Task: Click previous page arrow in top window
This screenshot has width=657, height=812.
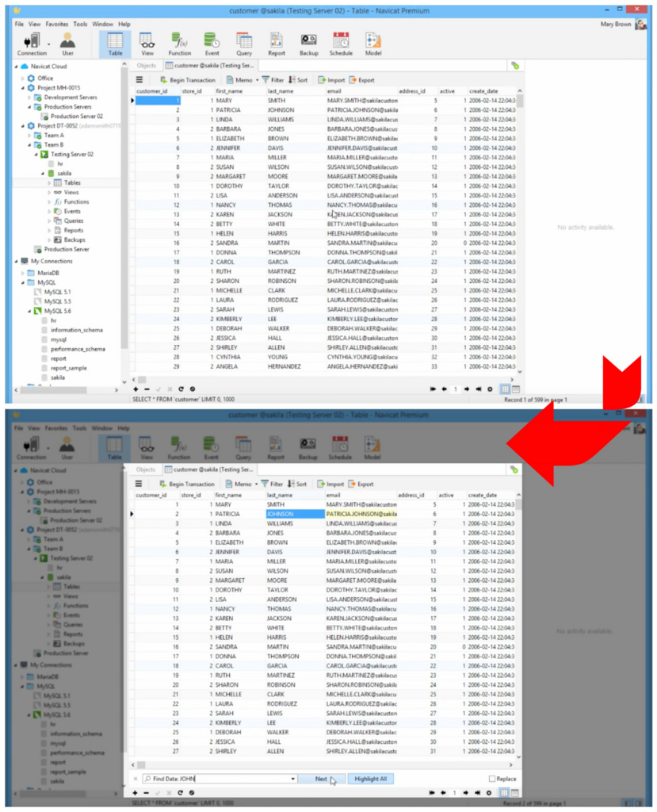Action: [x=445, y=389]
